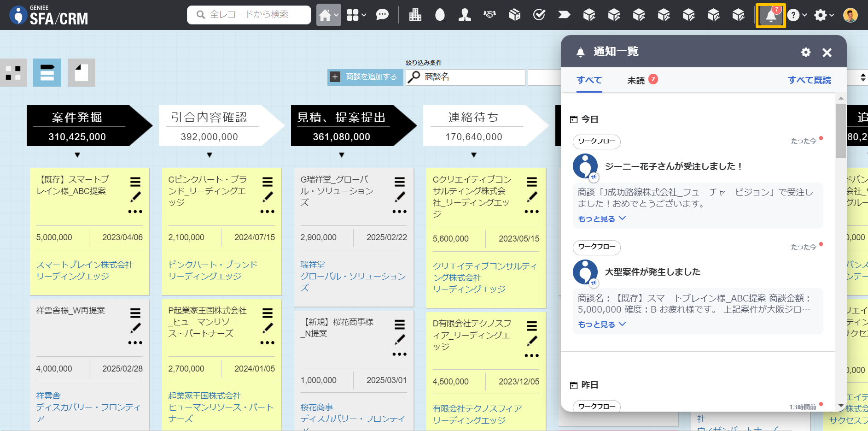
Task: Open the help question mark icon
Action: click(x=793, y=15)
